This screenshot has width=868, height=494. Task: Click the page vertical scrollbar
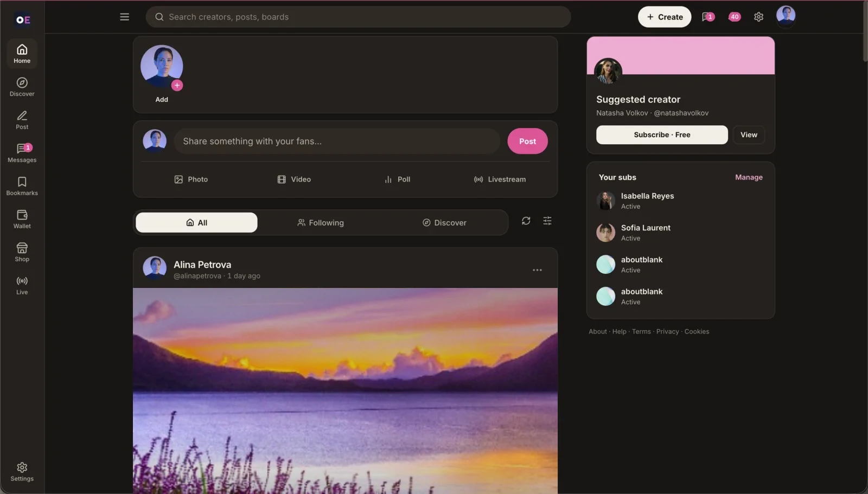pos(865,33)
